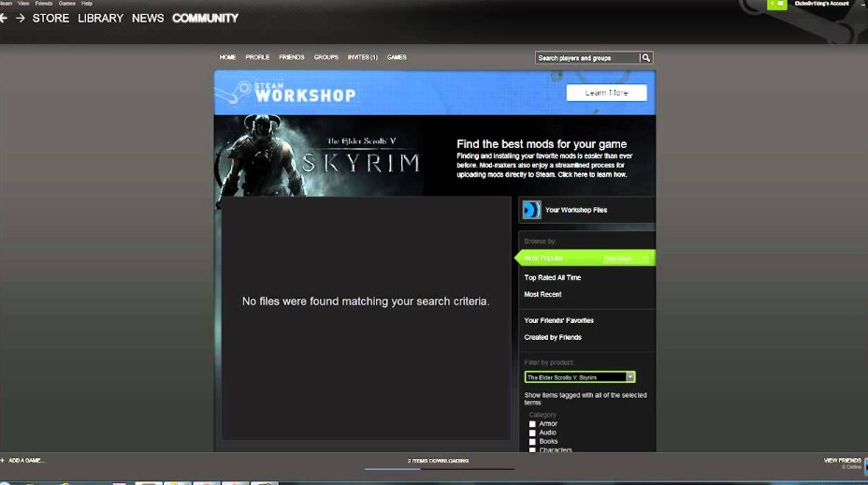
Task: Click the 2 items downloading progress bar
Action: [440, 469]
